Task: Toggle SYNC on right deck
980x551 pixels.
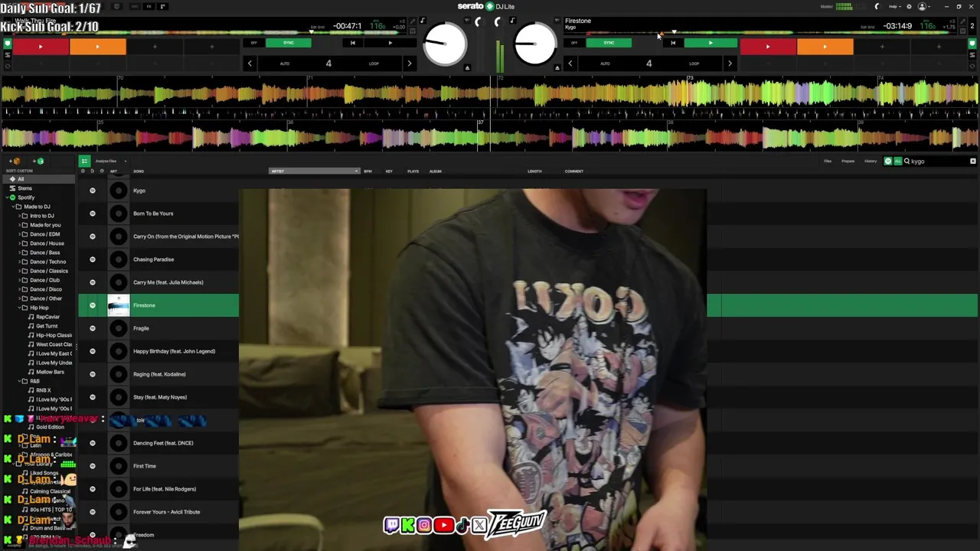Action: (609, 43)
